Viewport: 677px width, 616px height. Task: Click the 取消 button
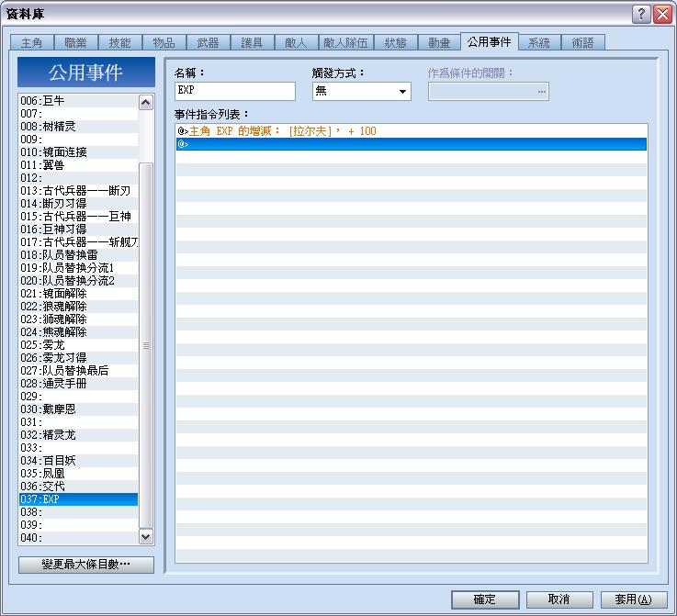559,599
